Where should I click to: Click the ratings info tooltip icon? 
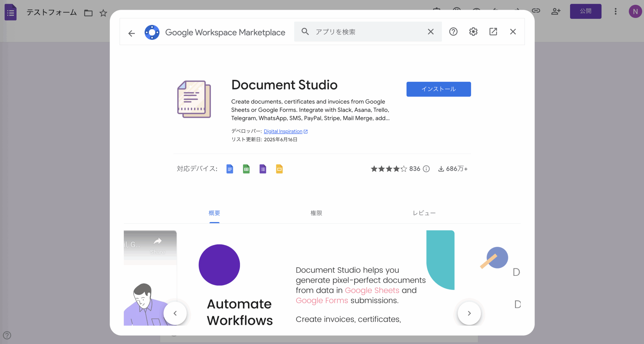click(x=426, y=169)
